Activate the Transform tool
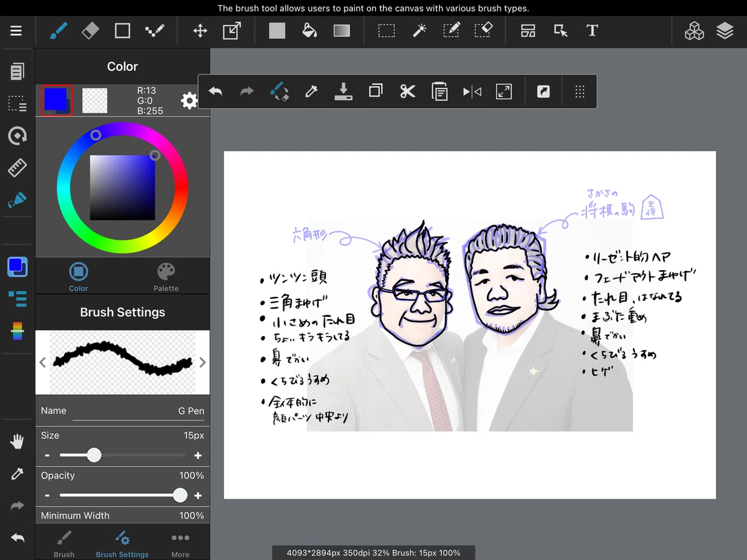 pos(232,30)
